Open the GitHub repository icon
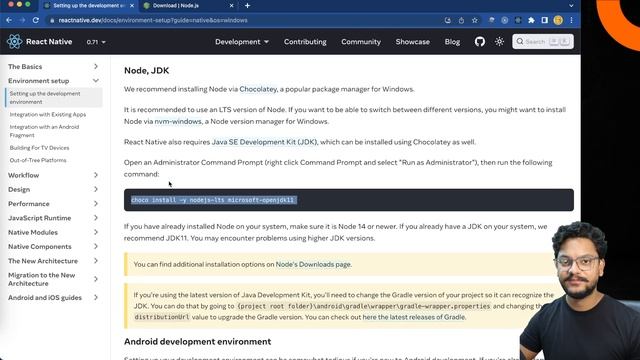Viewport: 640px width, 360px height. pyautogui.click(x=480, y=42)
